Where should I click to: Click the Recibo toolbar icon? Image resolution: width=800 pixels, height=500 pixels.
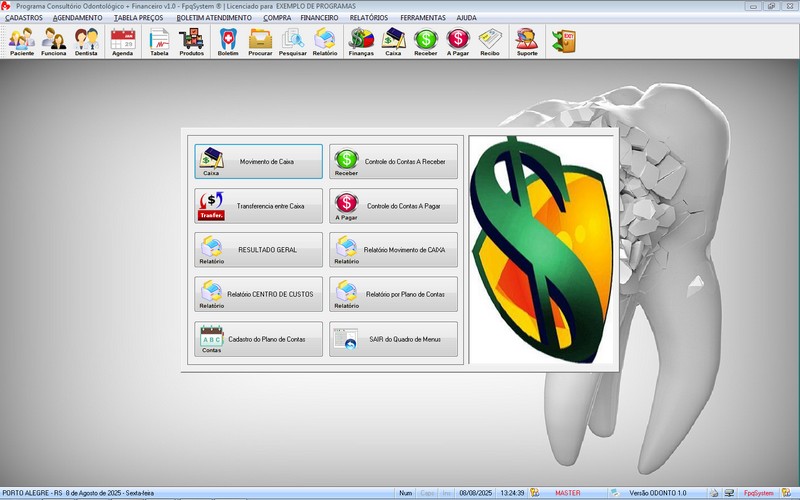click(x=489, y=41)
